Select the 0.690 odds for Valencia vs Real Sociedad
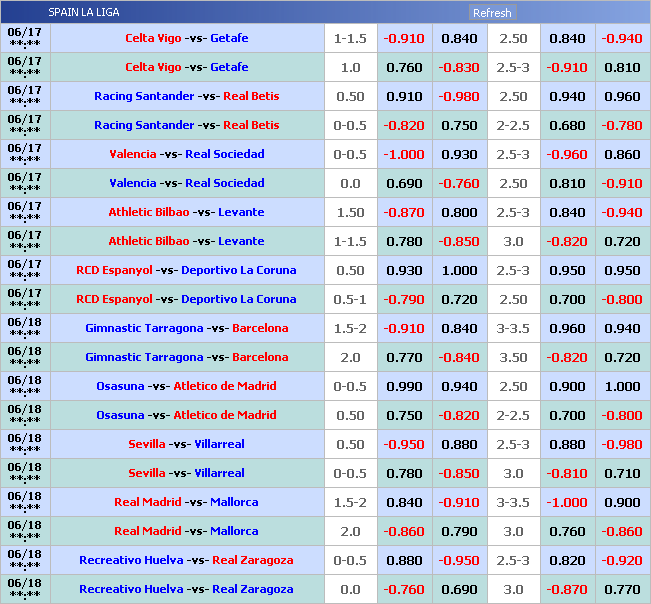 tap(405, 183)
